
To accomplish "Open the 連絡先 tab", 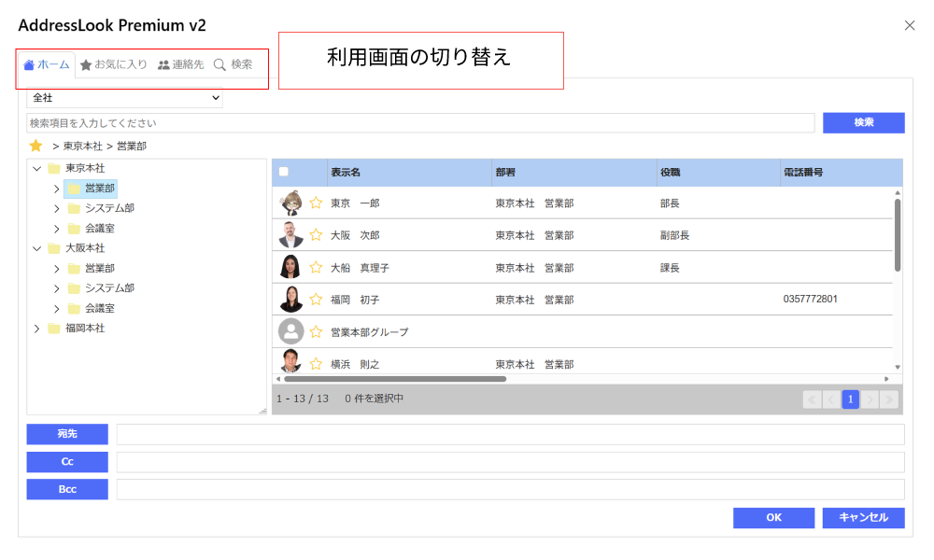I will coord(180,64).
